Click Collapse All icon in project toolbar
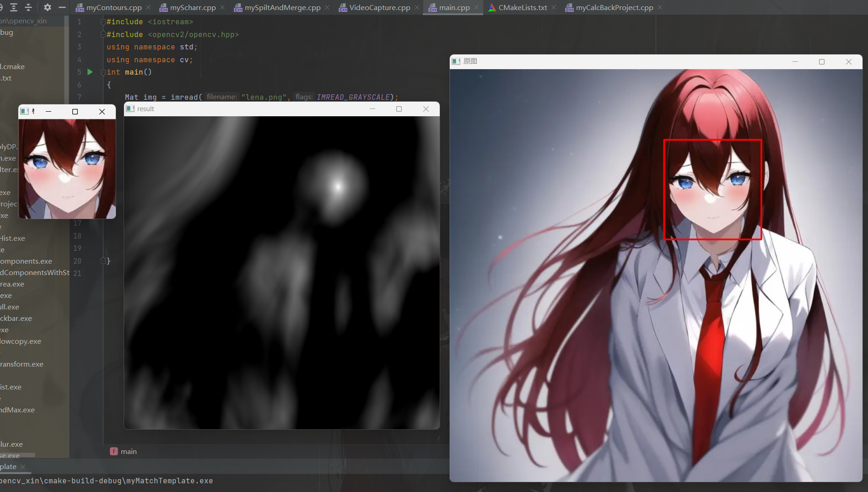868x492 pixels. [x=28, y=7]
